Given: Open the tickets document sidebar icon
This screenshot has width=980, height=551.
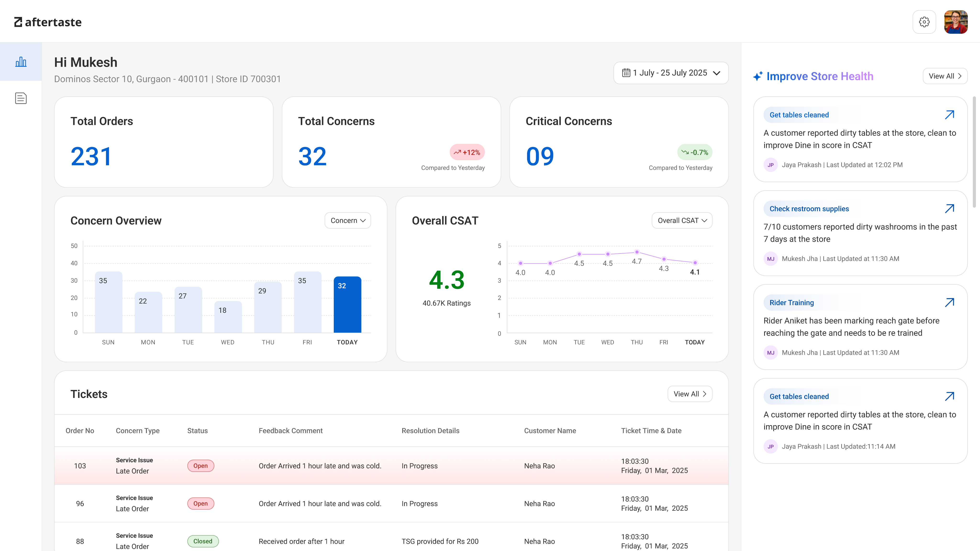Looking at the screenshot, I should tap(21, 98).
